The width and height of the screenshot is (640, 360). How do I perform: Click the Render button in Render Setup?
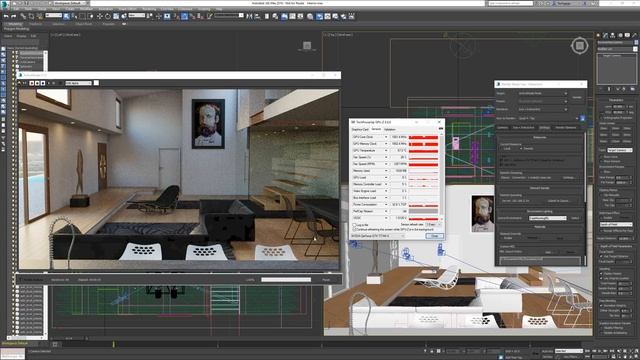(577, 98)
